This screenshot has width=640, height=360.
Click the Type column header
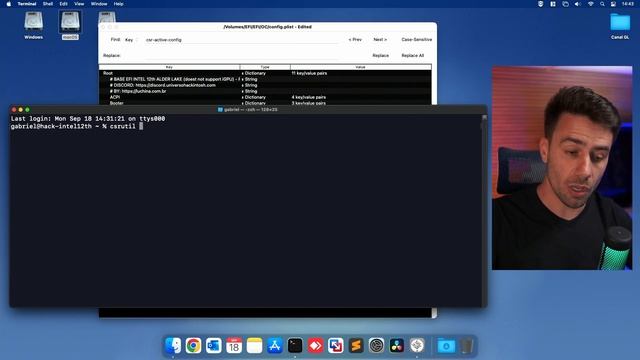coord(265,67)
